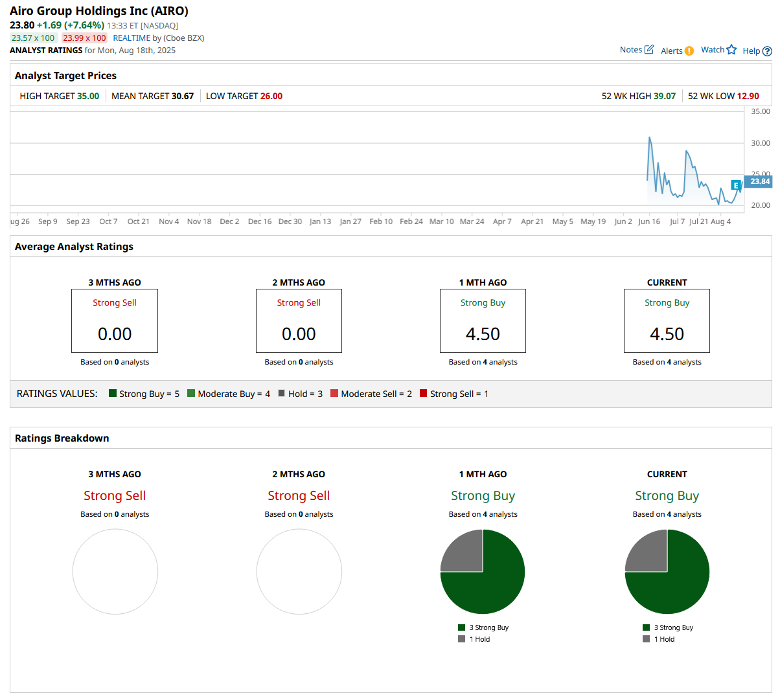Click the Jun 16 date on chart axis
The height and width of the screenshot is (700, 780).
point(649,221)
